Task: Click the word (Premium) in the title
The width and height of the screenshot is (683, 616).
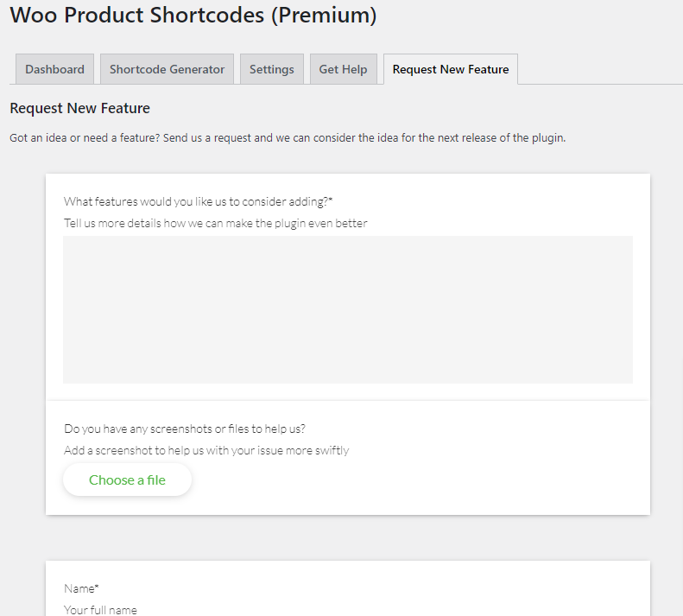Action: click(x=324, y=16)
